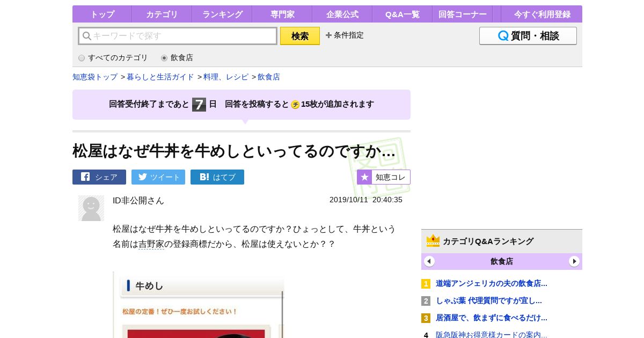Open the ランキング navigation tab
Viewport: 644px width, 338px height.
222,14
